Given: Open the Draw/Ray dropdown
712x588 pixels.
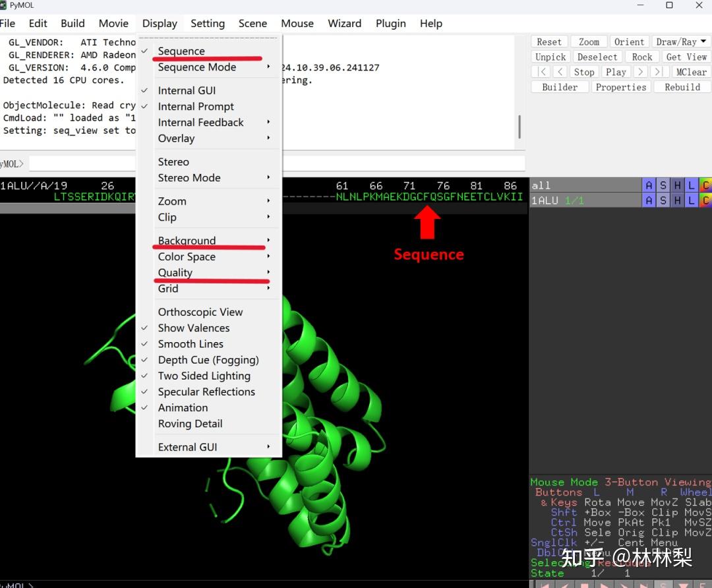Looking at the screenshot, I should pos(681,42).
